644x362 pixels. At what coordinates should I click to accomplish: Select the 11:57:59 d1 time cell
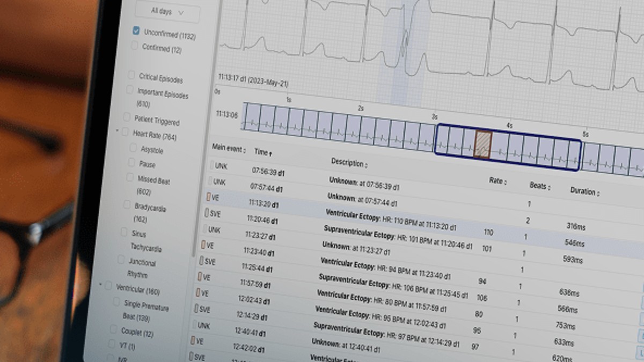255,284
